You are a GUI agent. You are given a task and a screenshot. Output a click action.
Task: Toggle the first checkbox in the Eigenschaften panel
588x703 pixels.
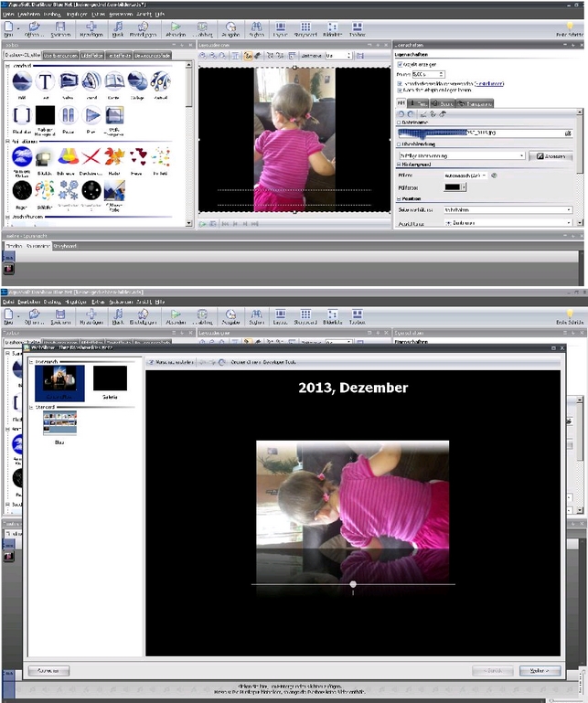(400, 64)
